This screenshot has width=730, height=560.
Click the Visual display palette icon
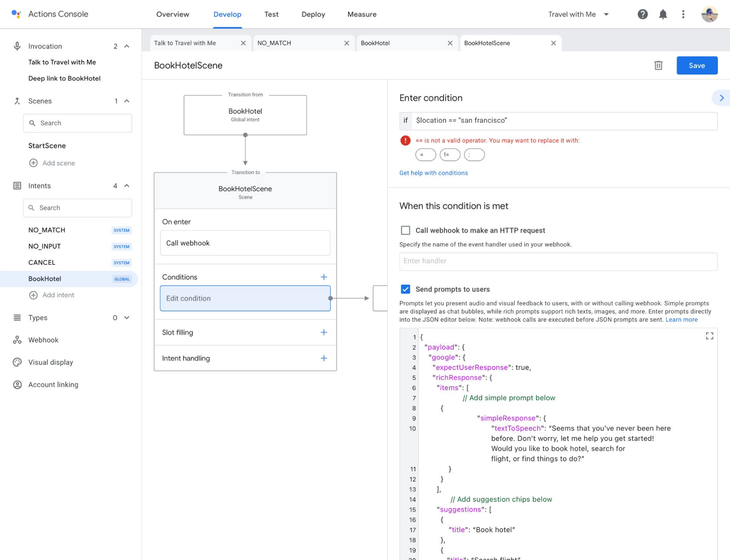(x=17, y=362)
